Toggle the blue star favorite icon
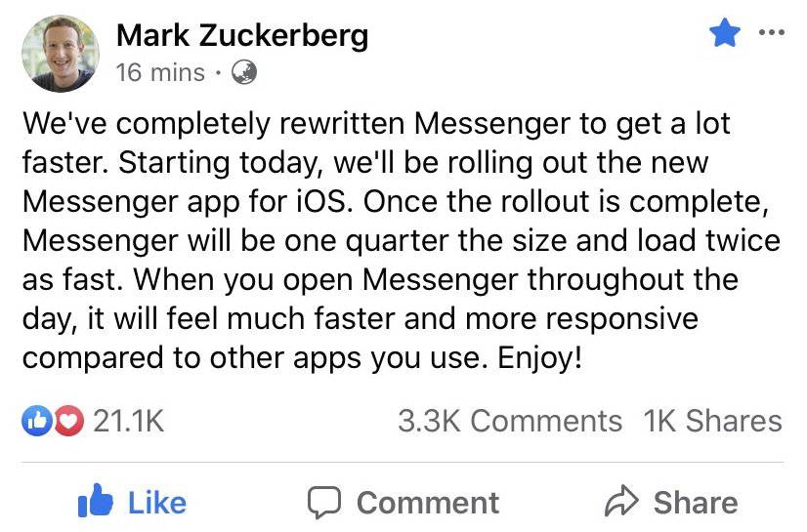 724,34
